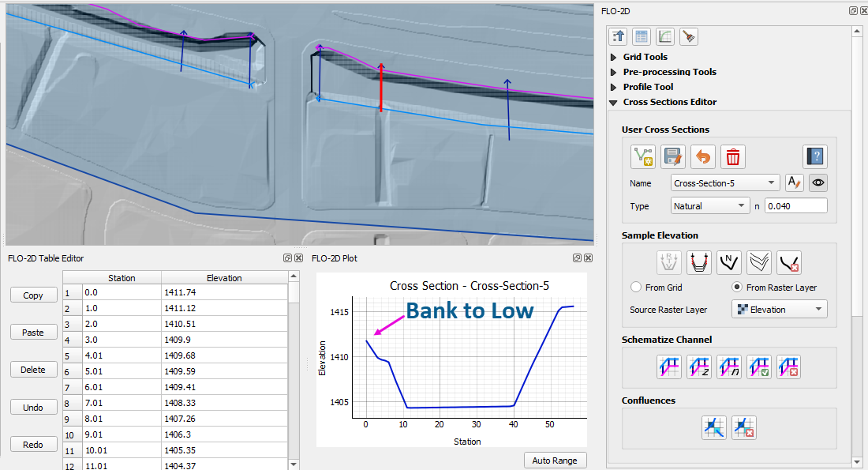Click the create confluence icon
Image resolution: width=868 pixels, height=470 pixels.
point(714,427)
